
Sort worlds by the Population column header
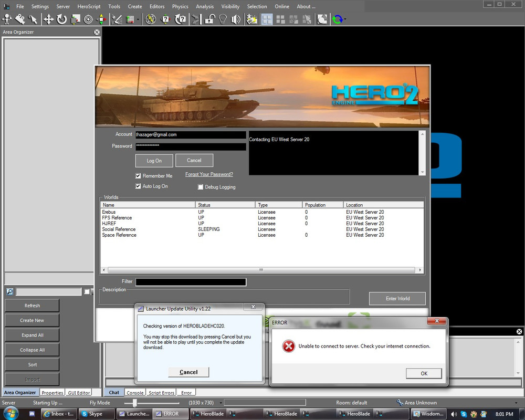(323, 205)
